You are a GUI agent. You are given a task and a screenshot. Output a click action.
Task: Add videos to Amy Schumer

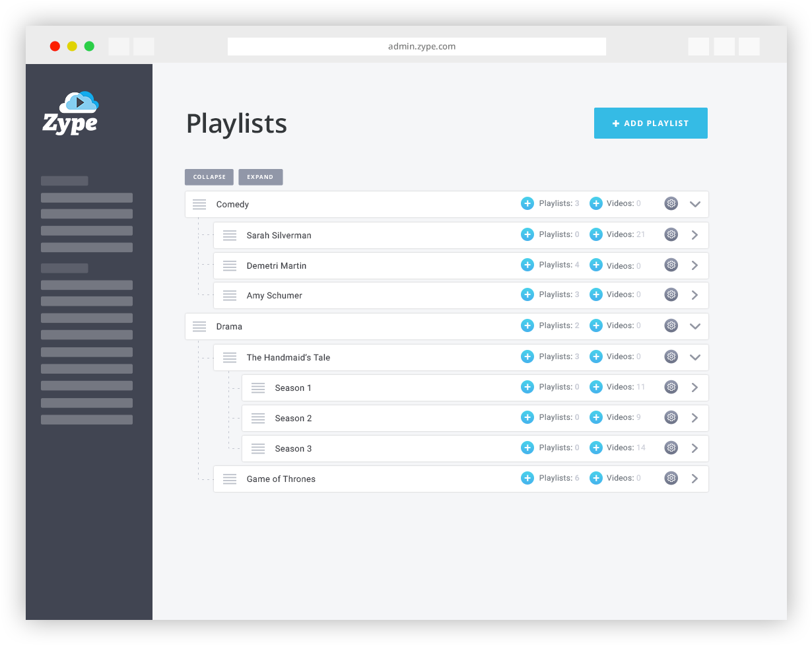[596, 294]
